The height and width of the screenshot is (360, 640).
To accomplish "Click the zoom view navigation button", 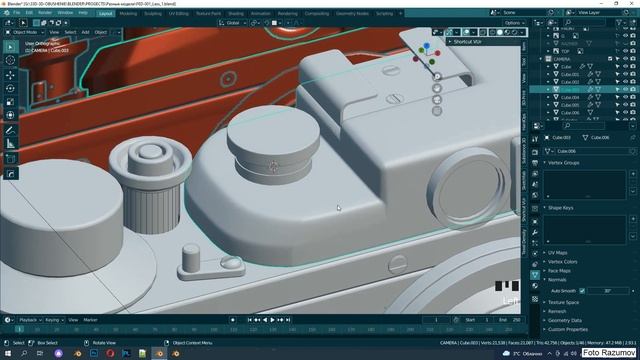I will (437, 76).
